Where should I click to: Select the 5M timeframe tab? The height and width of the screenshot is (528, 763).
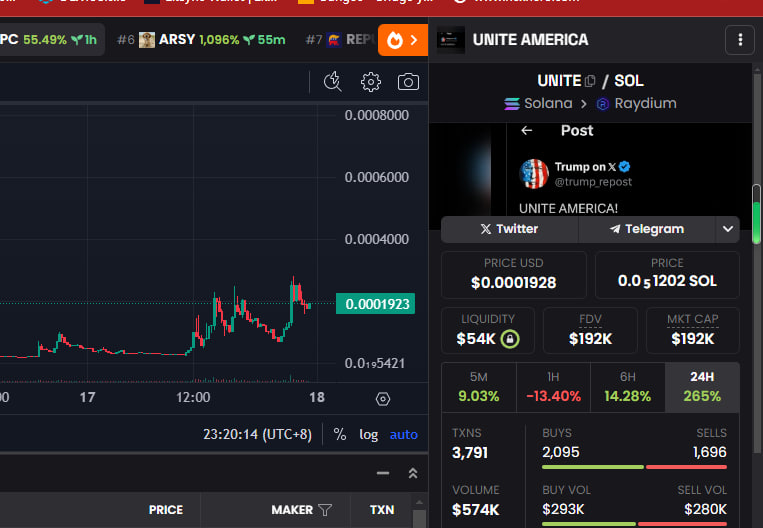coord(479,387)
